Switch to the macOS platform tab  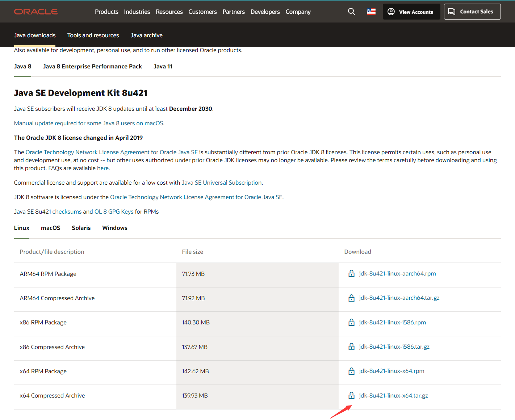click(x=51, y=228)
